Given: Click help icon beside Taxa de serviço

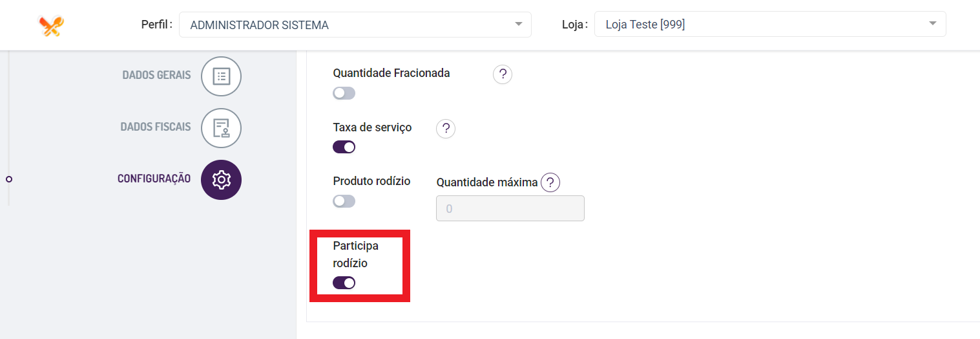Looking at the screenshot, I should [x=446, y=129].
